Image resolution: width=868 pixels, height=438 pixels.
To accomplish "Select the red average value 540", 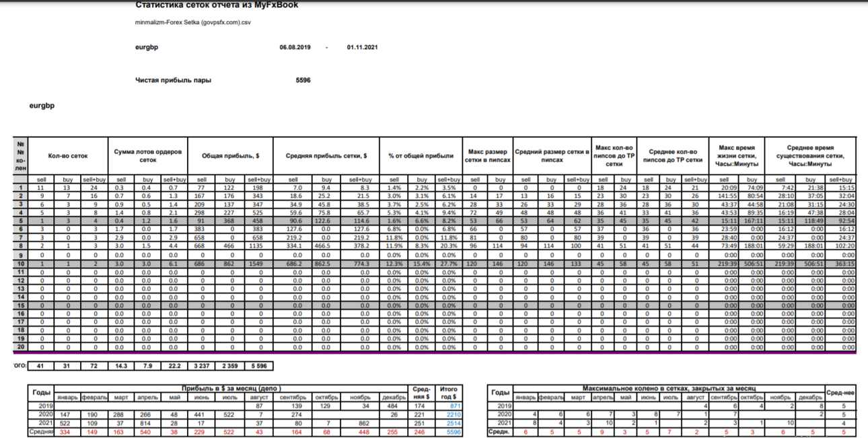I will pos(148,431).
